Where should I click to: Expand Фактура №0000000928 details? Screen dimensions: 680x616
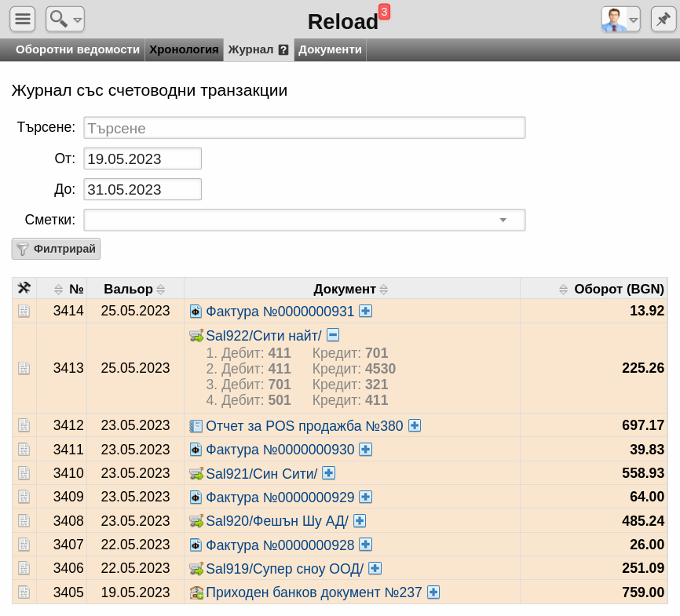pos(366,545)
